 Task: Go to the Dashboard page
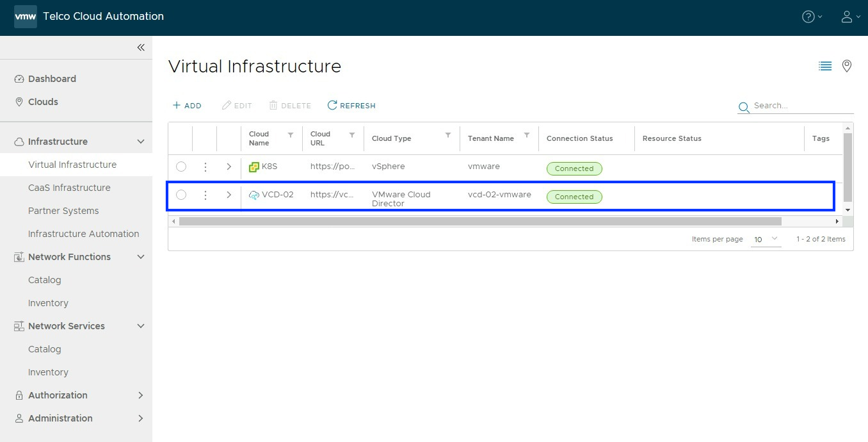pos(52,79)
